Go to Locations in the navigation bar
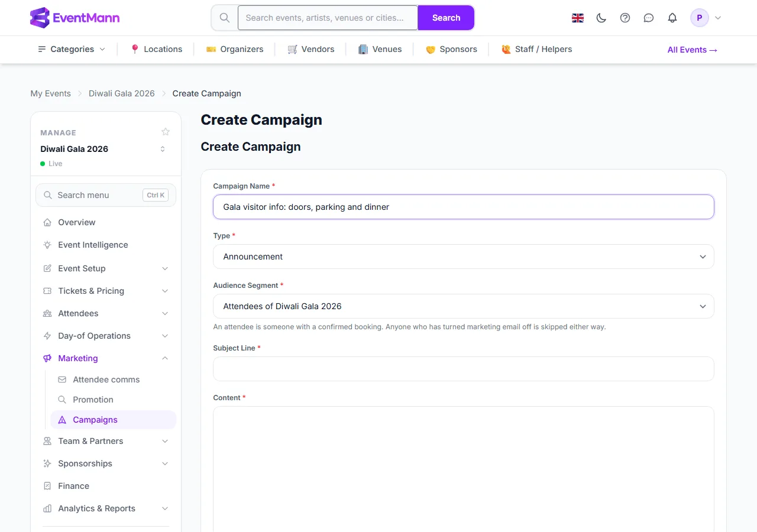This screenshot has height=532, width=757. (x=156, y=49)
